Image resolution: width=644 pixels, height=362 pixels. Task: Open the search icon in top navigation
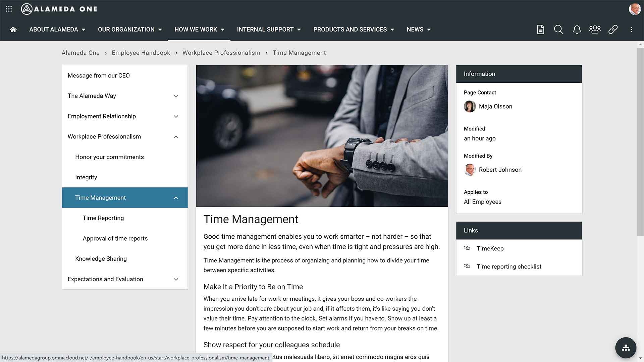558,29
